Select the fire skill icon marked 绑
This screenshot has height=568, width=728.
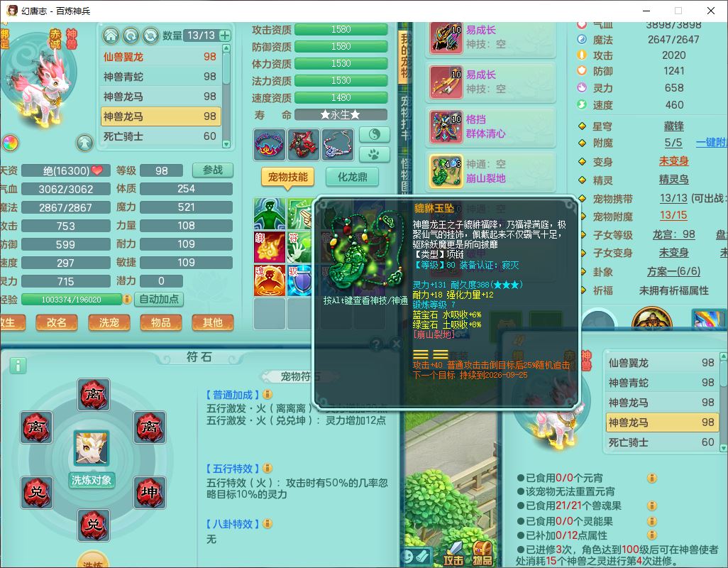pos(270,247)
